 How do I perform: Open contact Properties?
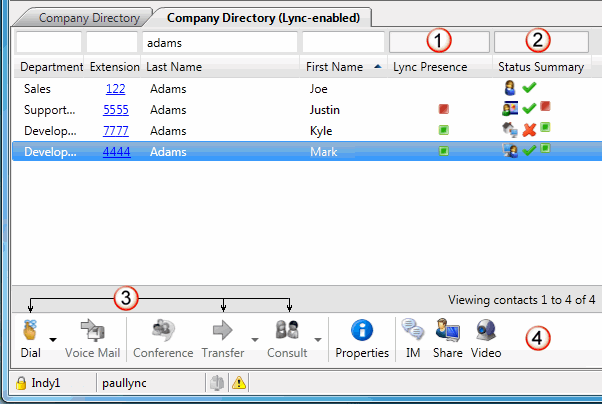[x=361, y=330]
